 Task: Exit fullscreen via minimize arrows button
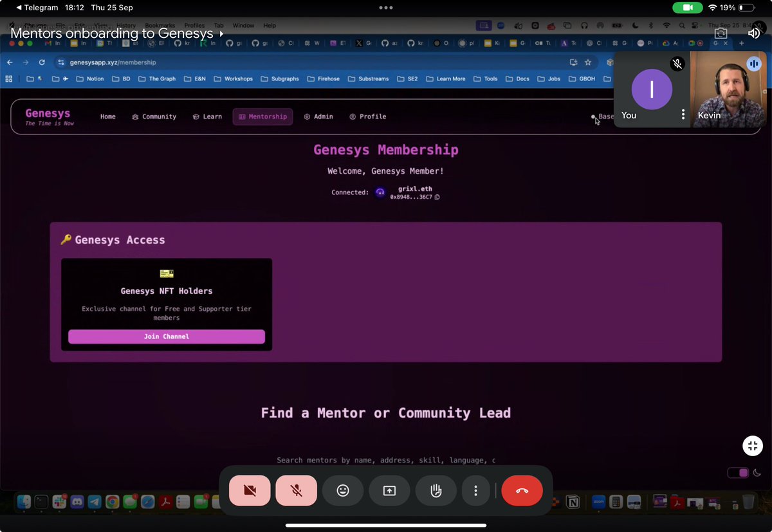click(753, 446)
